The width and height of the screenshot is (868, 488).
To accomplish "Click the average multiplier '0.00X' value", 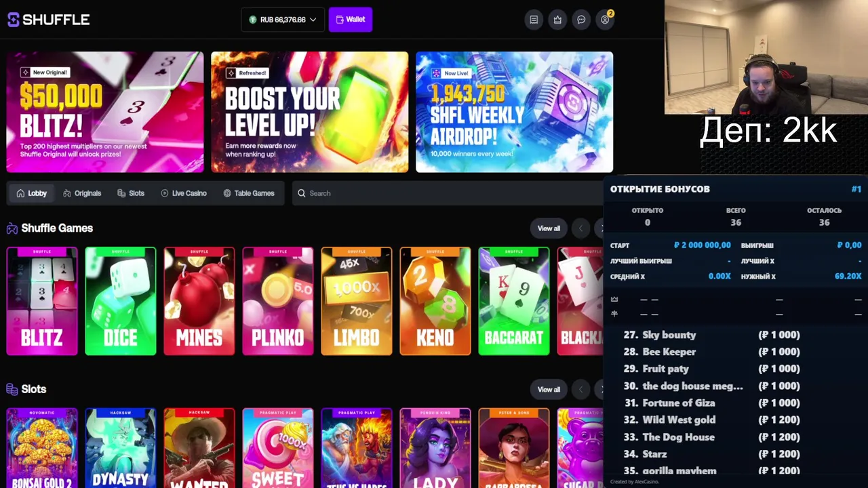I will click(x=719, y=277).
